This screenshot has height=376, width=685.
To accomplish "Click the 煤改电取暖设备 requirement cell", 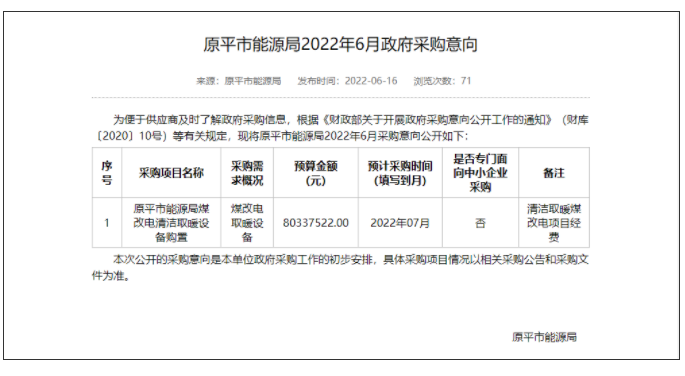I will point(247,223).
